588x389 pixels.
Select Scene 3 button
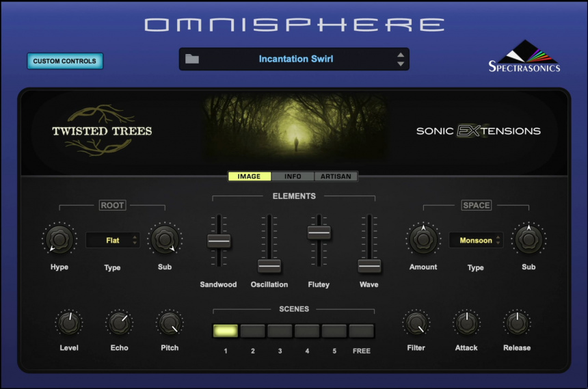pyautogui.click(x=280, y=331)
